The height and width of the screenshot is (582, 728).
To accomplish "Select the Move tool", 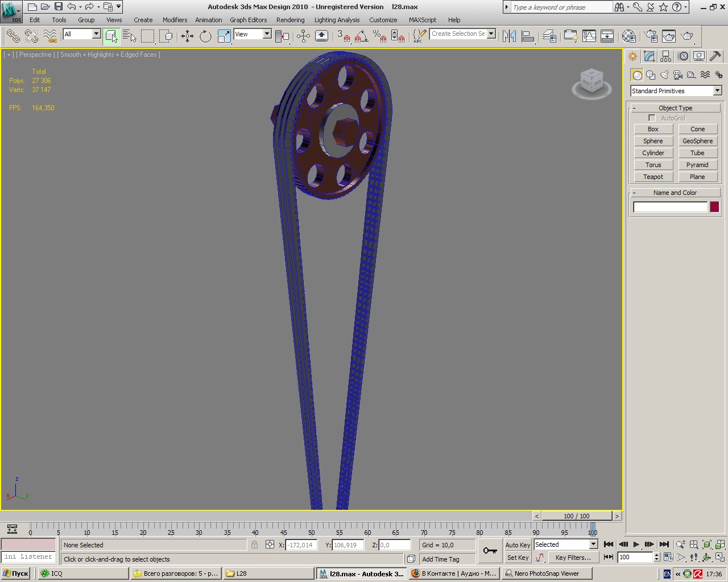I will (187, 36).
